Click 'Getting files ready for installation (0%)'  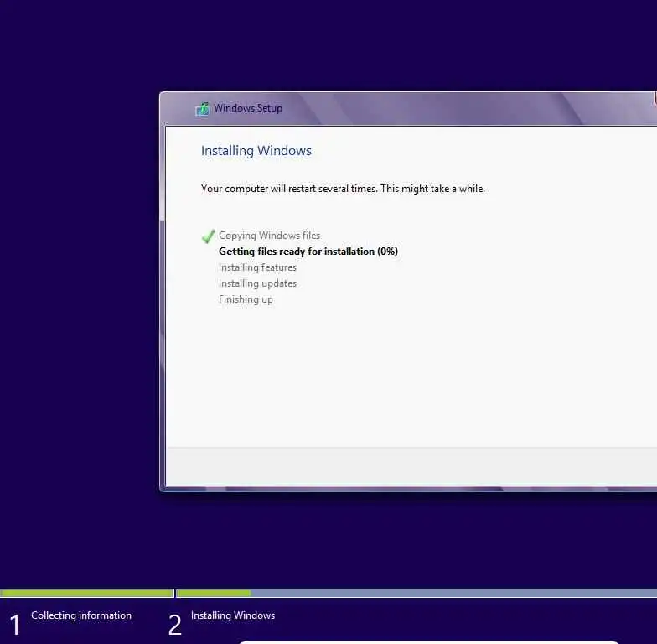(308, 252)
